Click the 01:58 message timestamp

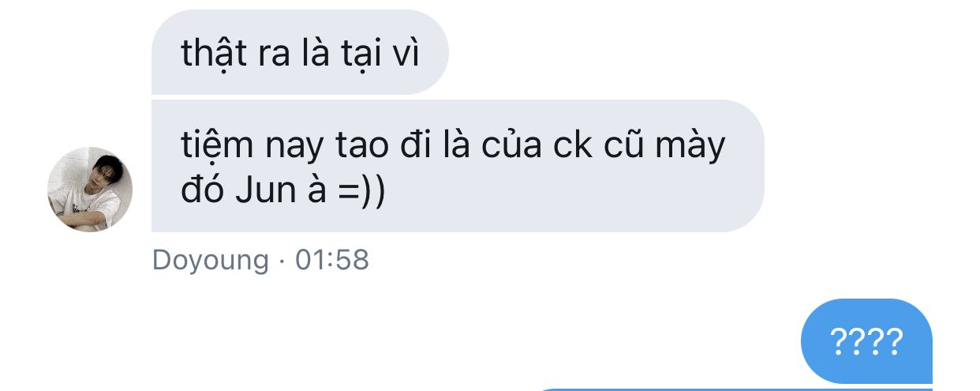332,260
